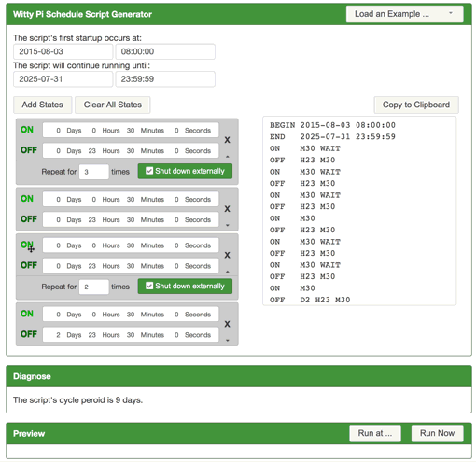Click Clear All States button

point(113,105)
